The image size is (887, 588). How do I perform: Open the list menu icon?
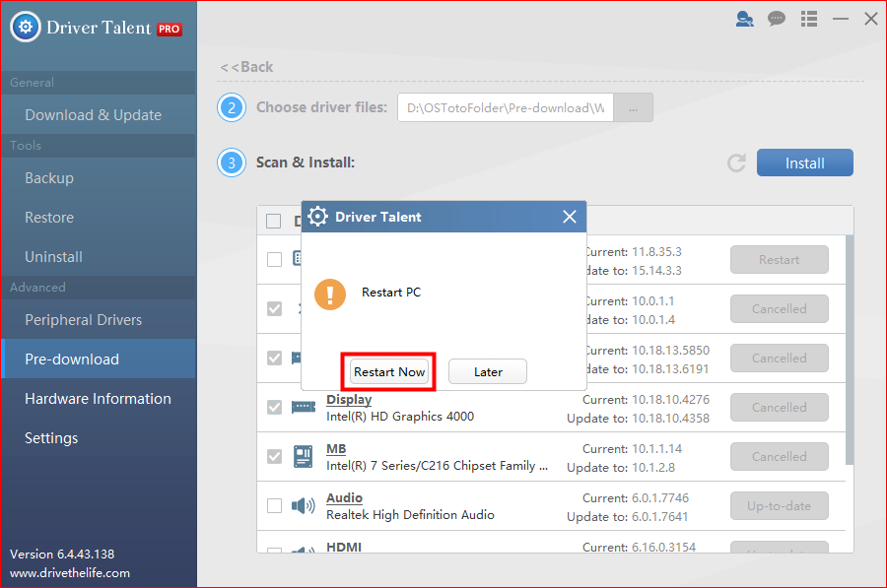click(809, 20)
